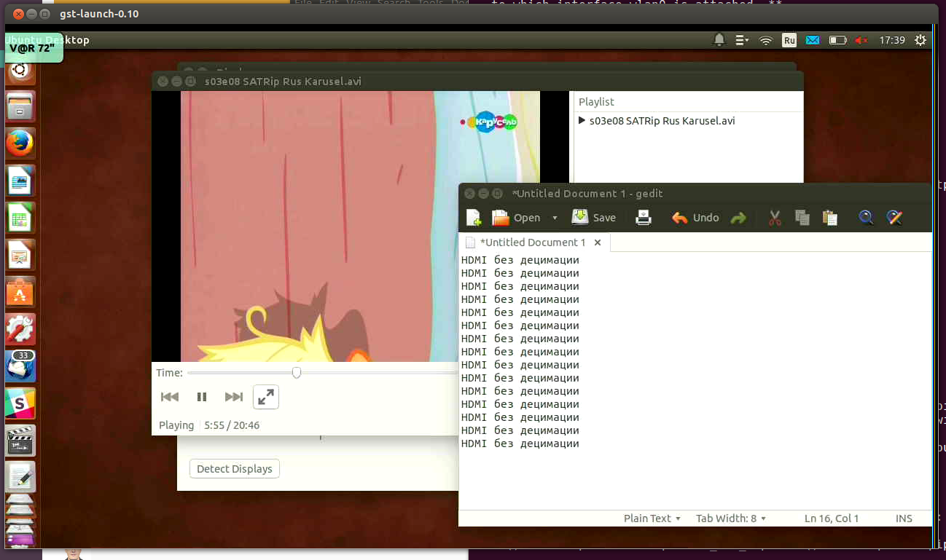
Task: Click the video frame in player
Action: (x=360, y=226)
